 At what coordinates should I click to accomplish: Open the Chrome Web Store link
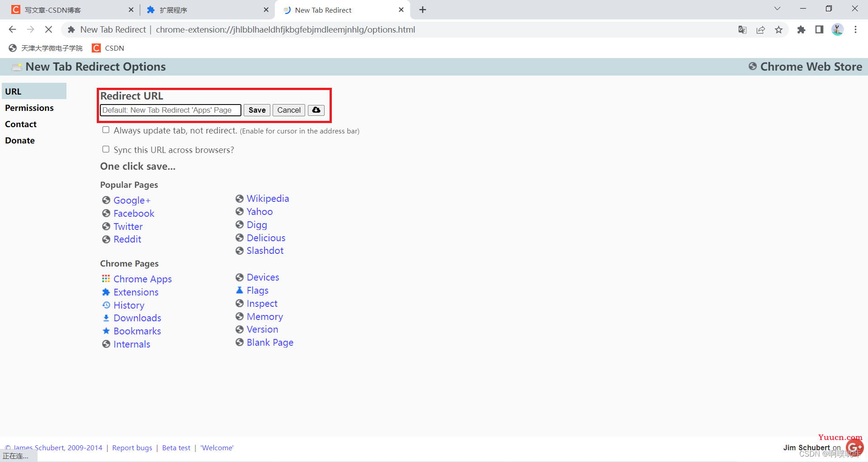click(811, 67)
